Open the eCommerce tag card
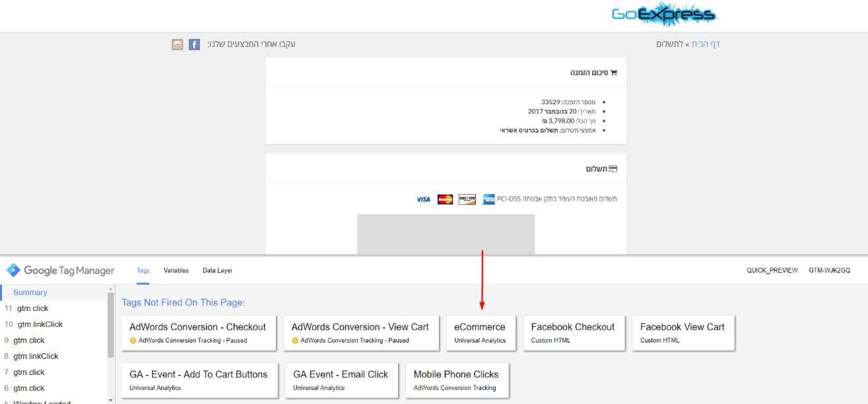This screenshot has width=868, height=404. 481,333
